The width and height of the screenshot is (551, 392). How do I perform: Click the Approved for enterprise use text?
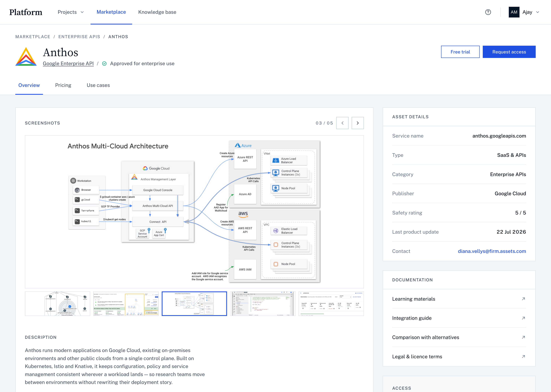tap(142, 63)
